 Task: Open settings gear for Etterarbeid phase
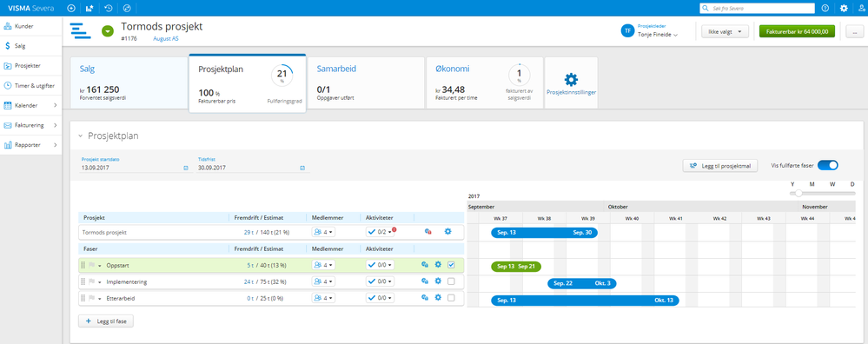[437, 298]
